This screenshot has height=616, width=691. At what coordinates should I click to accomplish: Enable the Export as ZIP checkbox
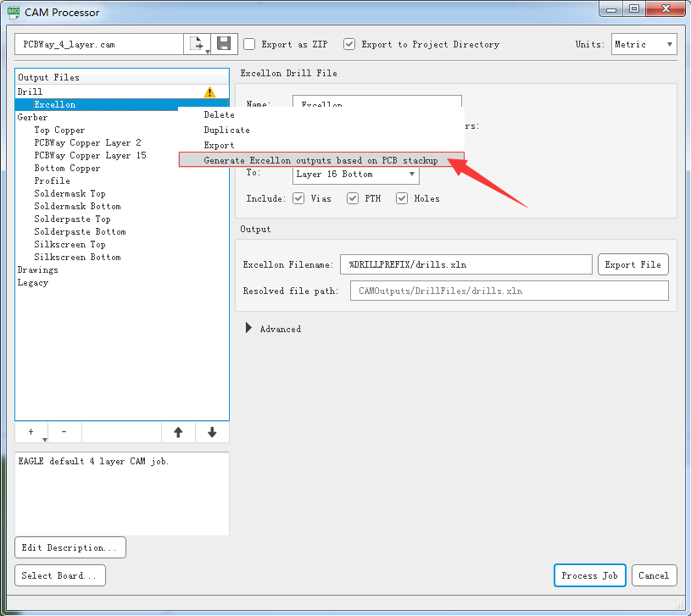[249, 44]
